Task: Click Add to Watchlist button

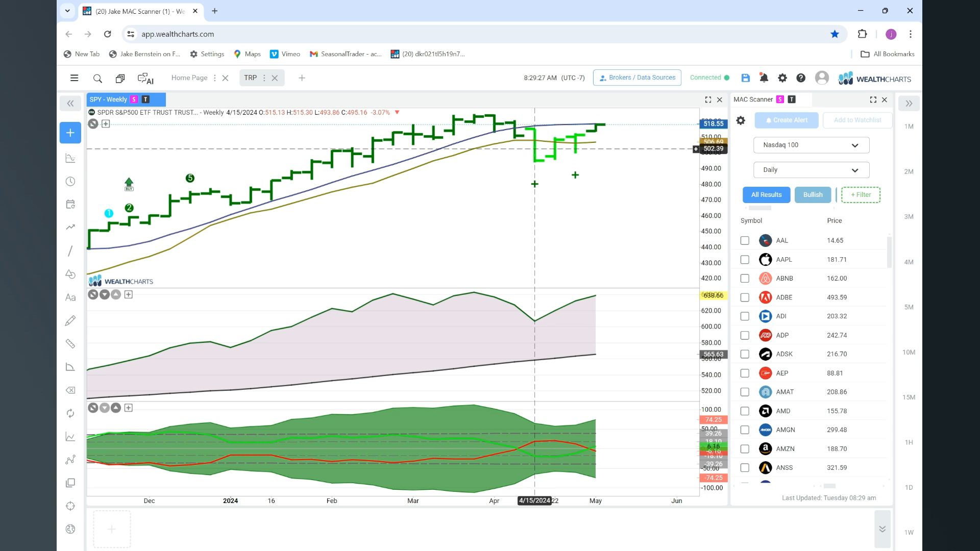Action: click(x=857, y=120)
